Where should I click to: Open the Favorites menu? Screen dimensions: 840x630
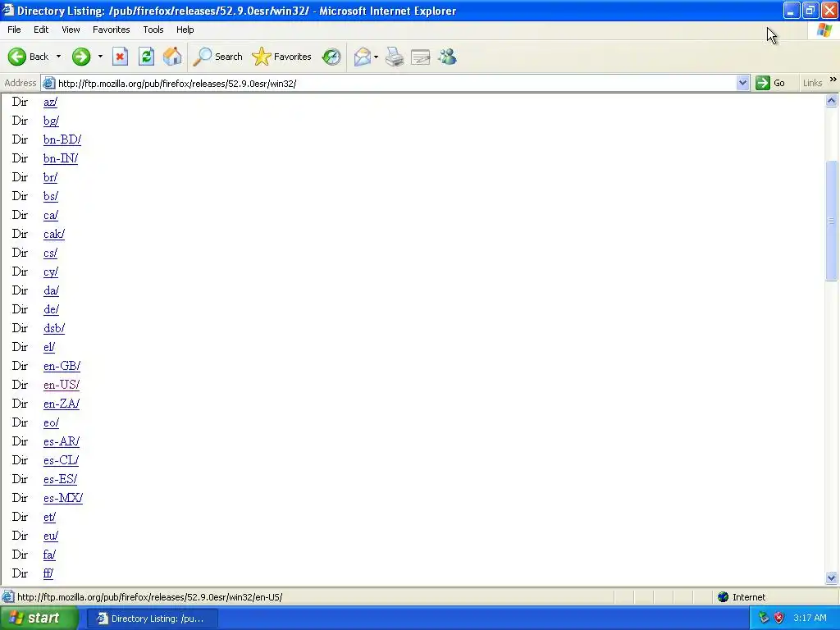click(x=112, y=30)
